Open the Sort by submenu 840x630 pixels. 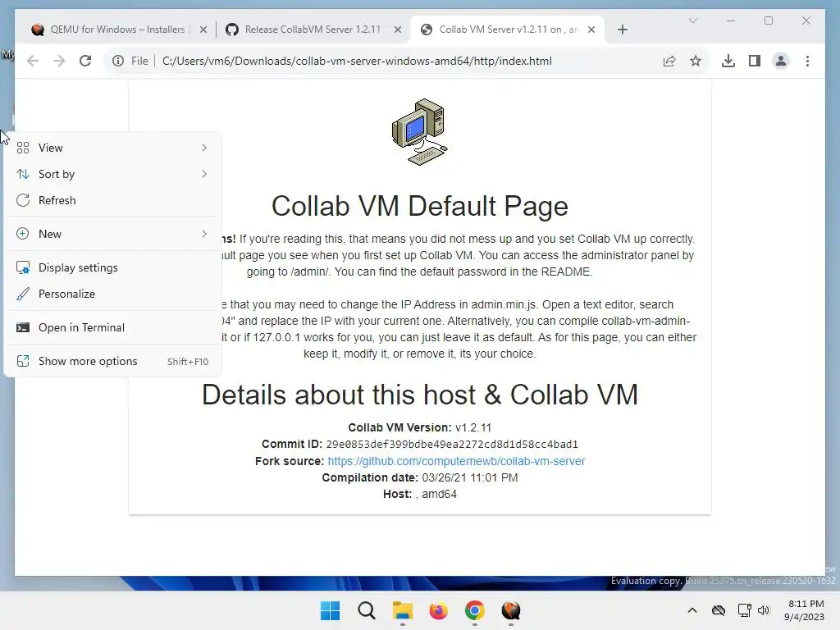click(112, 174)
